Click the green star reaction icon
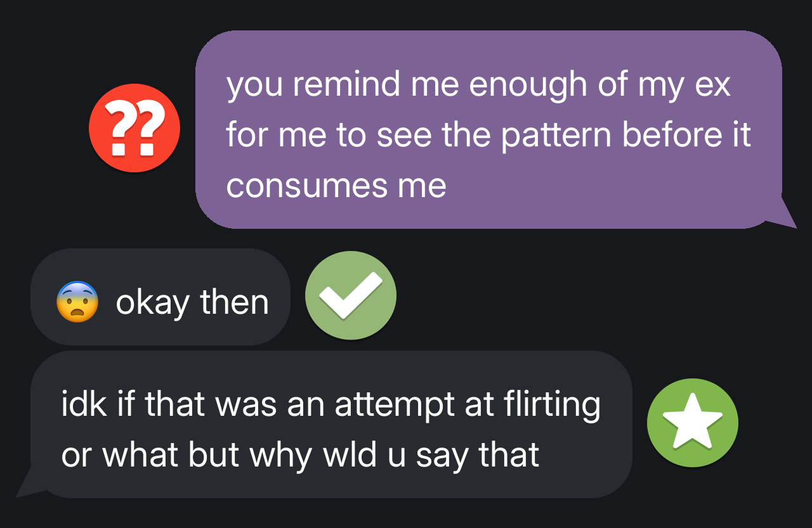Screen dimensions: 812x528 (x=692, y=423)
